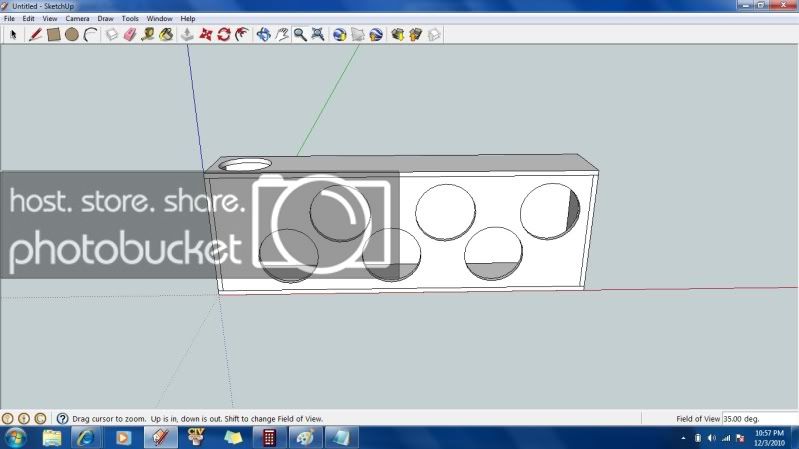799x449 pixels.
Task: Open the Camera menu
Action: tap(77, 18)
